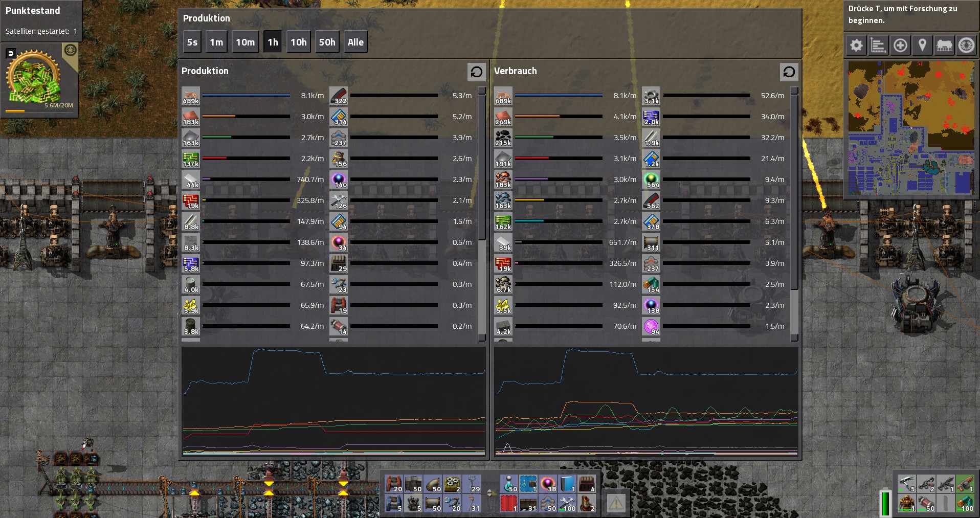
Task: Reset Produktion statistics with refresh button
Action: (x=477, y=72)
